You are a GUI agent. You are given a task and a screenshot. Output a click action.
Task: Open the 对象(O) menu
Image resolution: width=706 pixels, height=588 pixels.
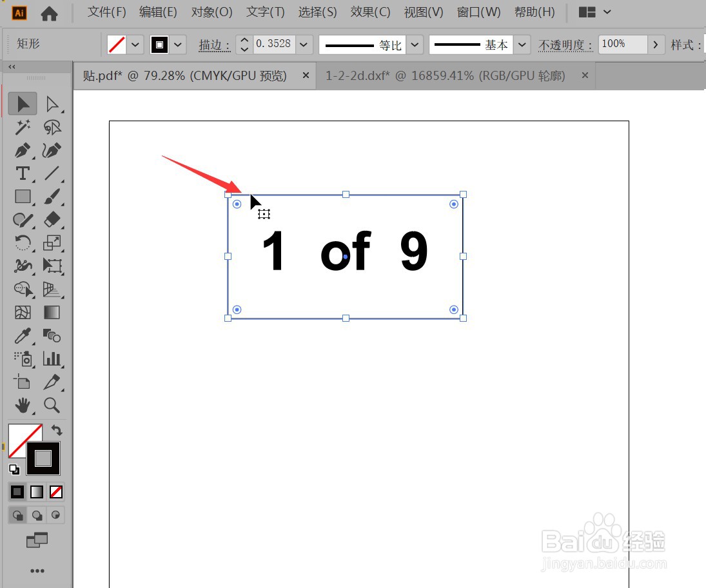[x=211, y=12]
